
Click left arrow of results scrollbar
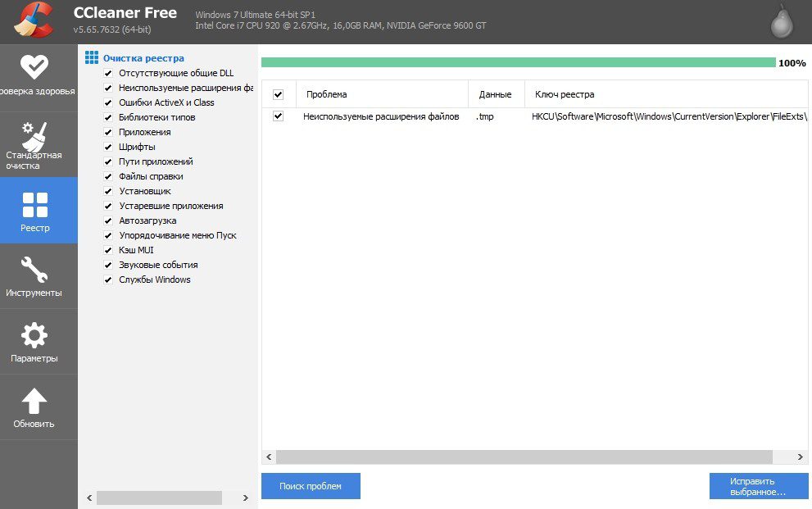269,457
